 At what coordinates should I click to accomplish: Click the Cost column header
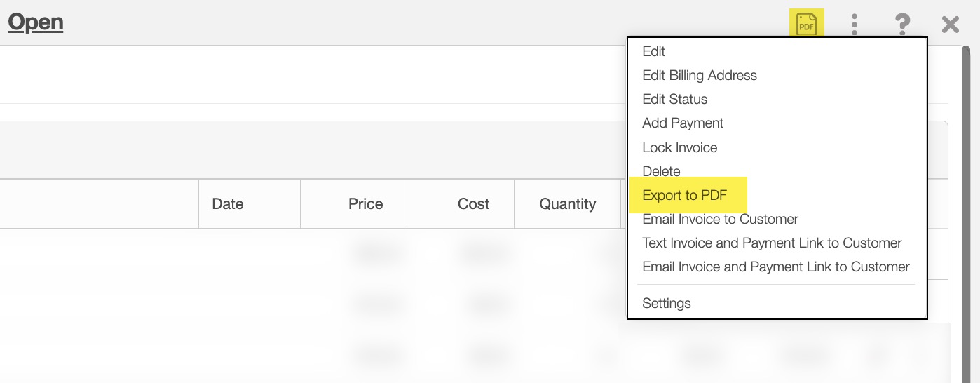(x=473, y=204)
